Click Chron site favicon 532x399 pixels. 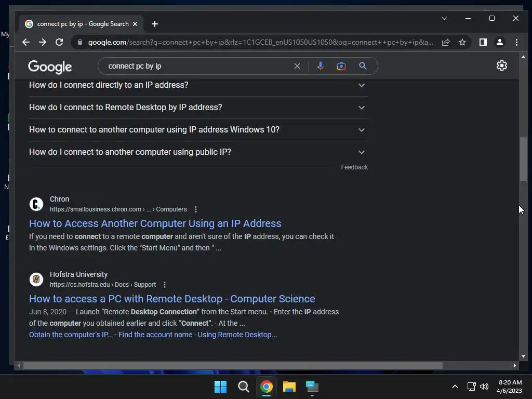[36, 204]
